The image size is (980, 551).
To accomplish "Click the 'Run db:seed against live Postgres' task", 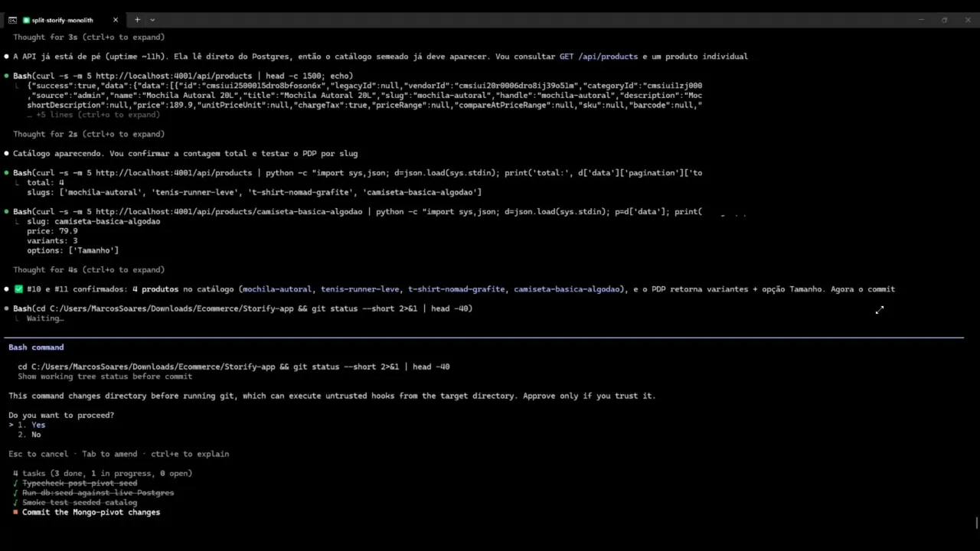I will point(98,493).
